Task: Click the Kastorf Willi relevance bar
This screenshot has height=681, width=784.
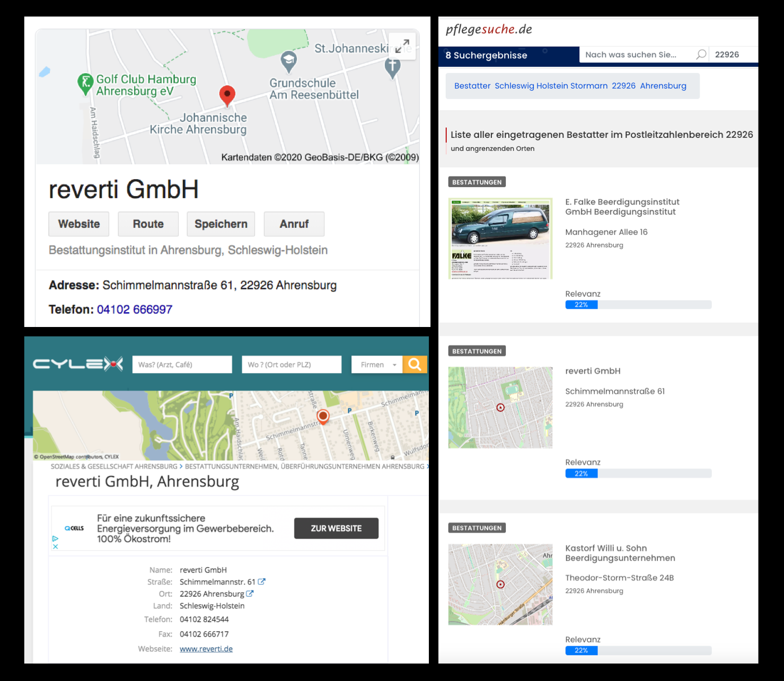Action: pos(638,650)
